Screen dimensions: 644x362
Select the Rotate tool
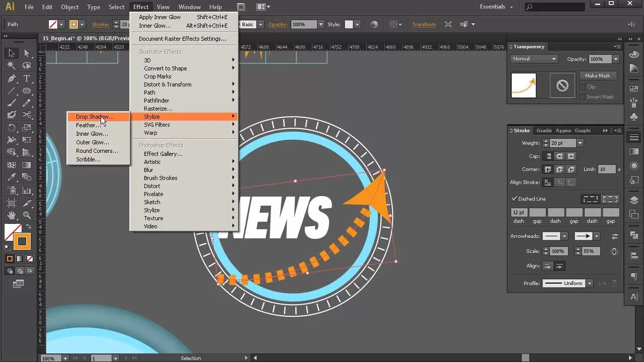pos(12,128)
